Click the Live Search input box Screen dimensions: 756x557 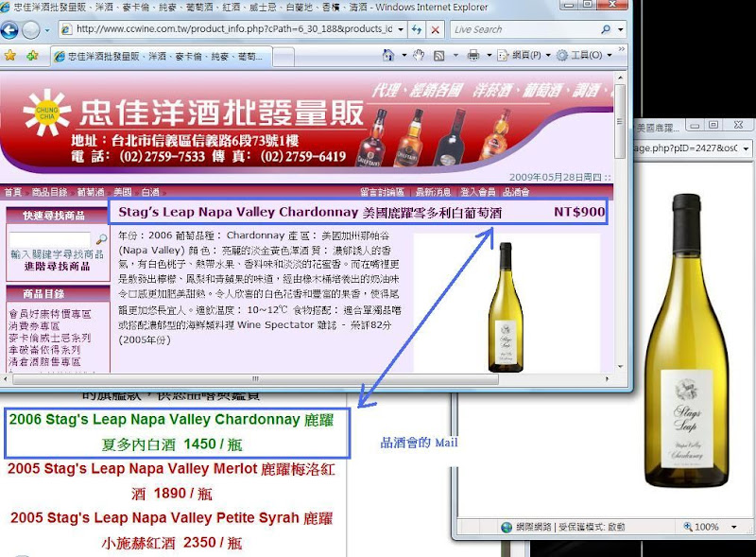click(524, 29)
